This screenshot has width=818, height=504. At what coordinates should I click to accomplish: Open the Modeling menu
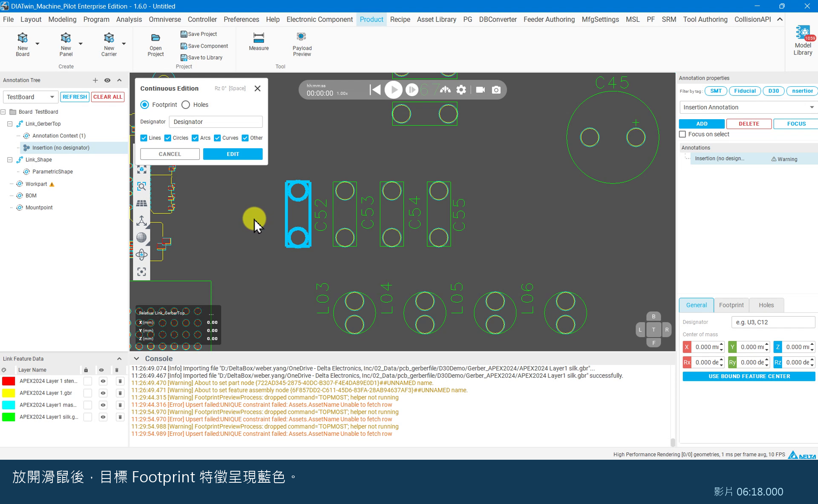(x=62, y=20)
